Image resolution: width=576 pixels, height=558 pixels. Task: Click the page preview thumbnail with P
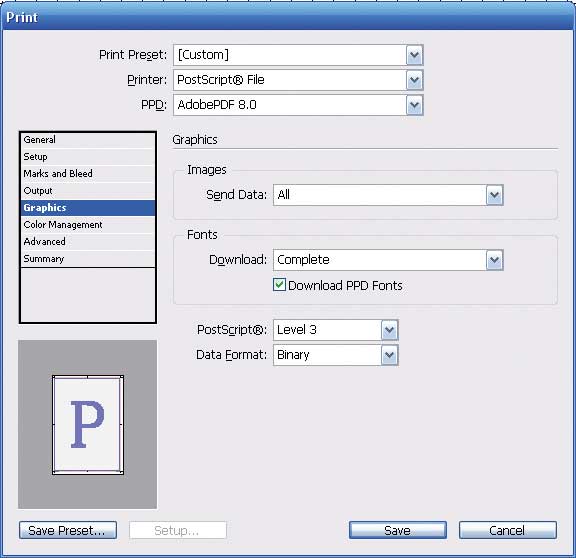coord(88,425)
